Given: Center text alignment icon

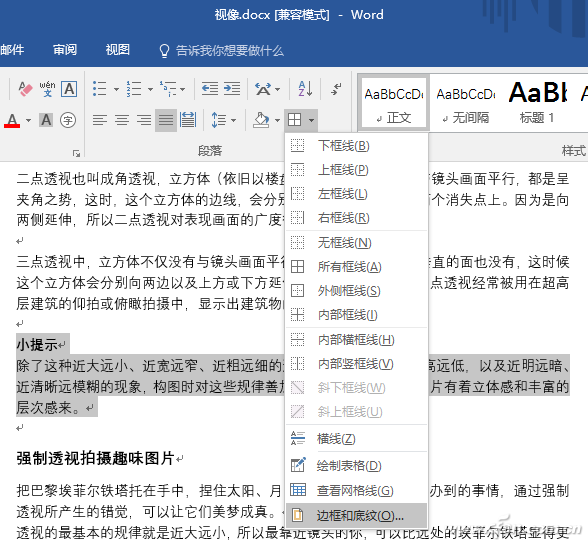Looking at the screenshot, I should click(122, 120).
